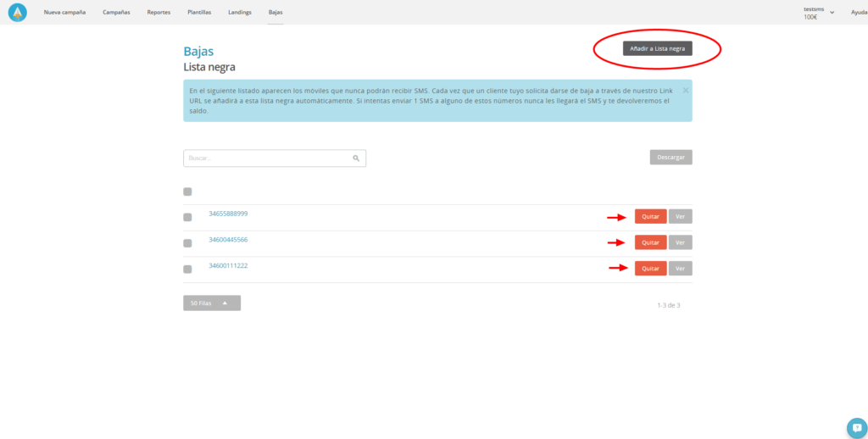This screenshot has width=868, height=439.
Task: Open the chat help widget icon
Action: 856,427
